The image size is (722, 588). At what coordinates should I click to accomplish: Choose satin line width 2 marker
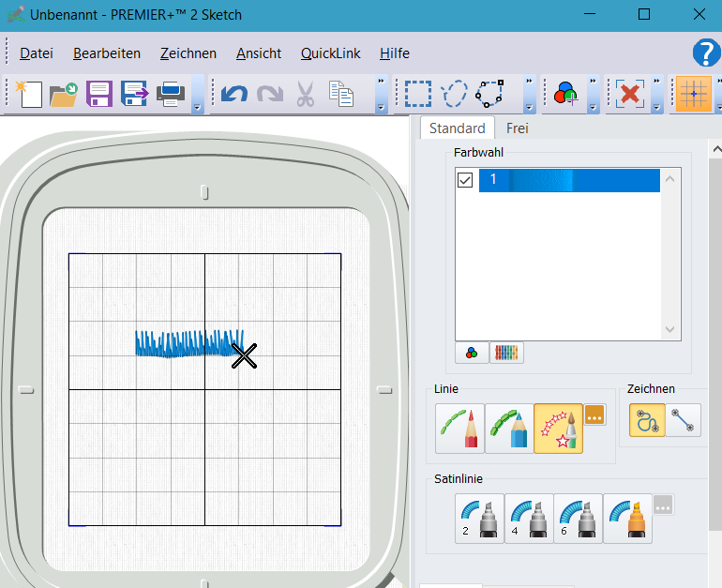tap(479, 519)
